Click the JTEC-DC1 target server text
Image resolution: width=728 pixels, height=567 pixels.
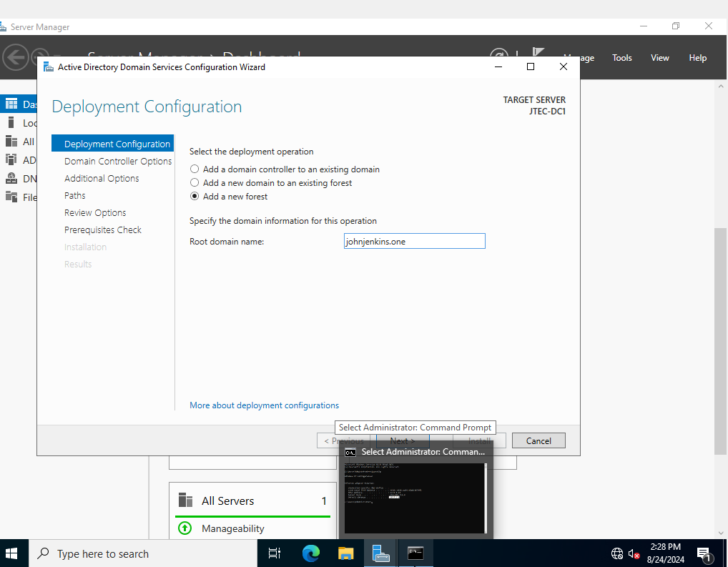click(x=547, y=112)
